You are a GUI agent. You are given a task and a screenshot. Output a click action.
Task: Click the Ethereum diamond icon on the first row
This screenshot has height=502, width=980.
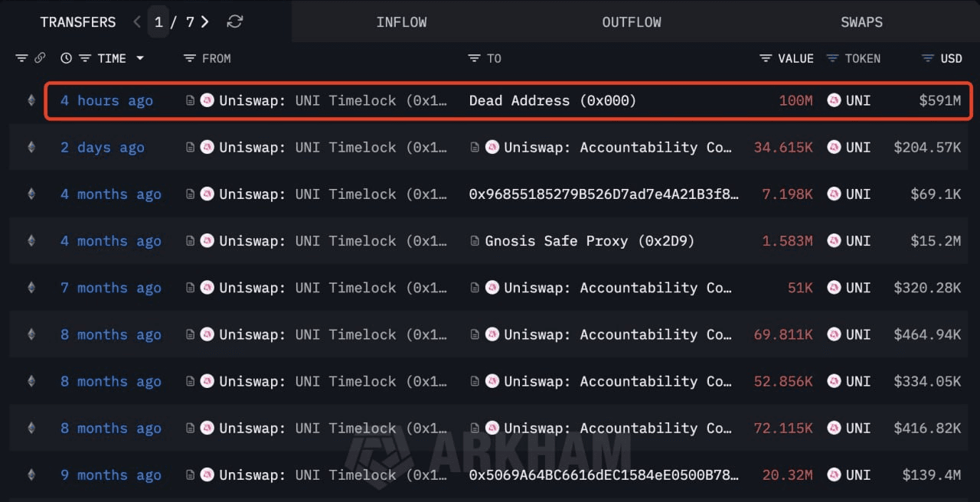(x=32, y=100)
